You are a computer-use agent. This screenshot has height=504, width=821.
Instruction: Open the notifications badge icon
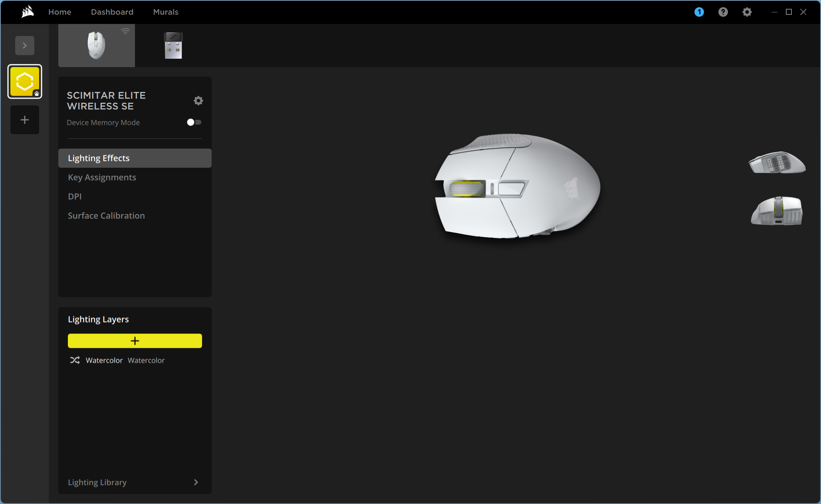699,12
